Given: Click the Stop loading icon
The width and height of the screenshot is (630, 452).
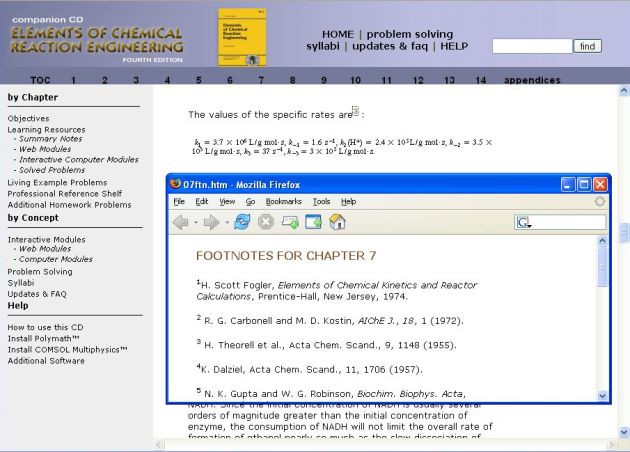Looking at the screenshot, I should pos(266,222).
